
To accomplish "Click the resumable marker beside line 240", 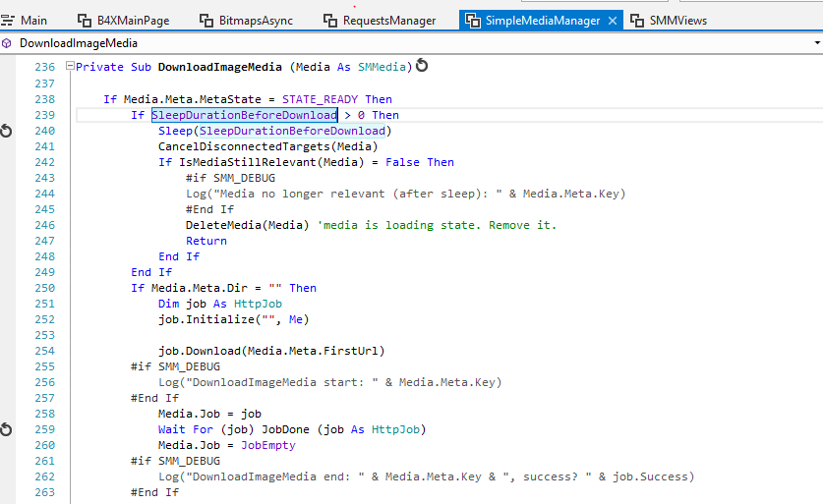I will [x=6, y=131].
